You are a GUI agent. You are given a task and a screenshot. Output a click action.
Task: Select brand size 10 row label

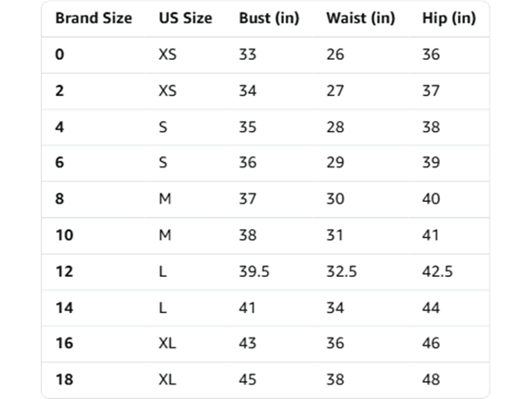coord(64,235)
